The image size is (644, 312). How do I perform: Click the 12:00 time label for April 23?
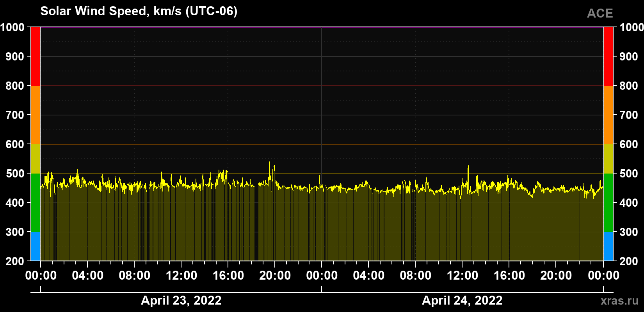pyautogui.click(x=181, y=276)
